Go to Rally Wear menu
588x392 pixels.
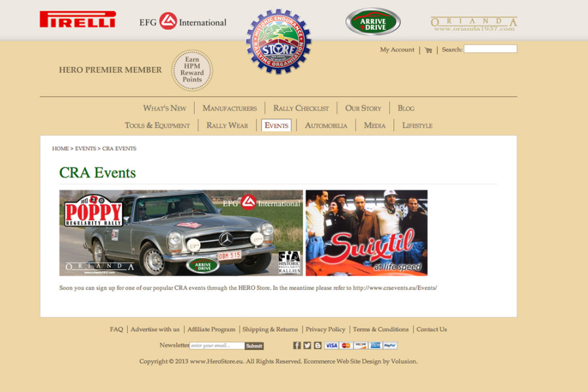(227, 125)
